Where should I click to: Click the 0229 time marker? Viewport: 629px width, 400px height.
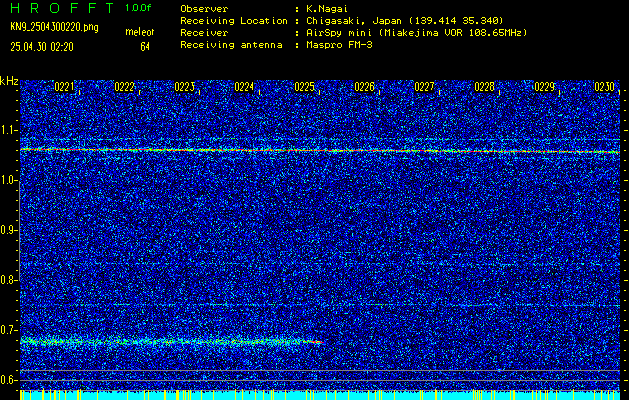(x=545, y=87)
